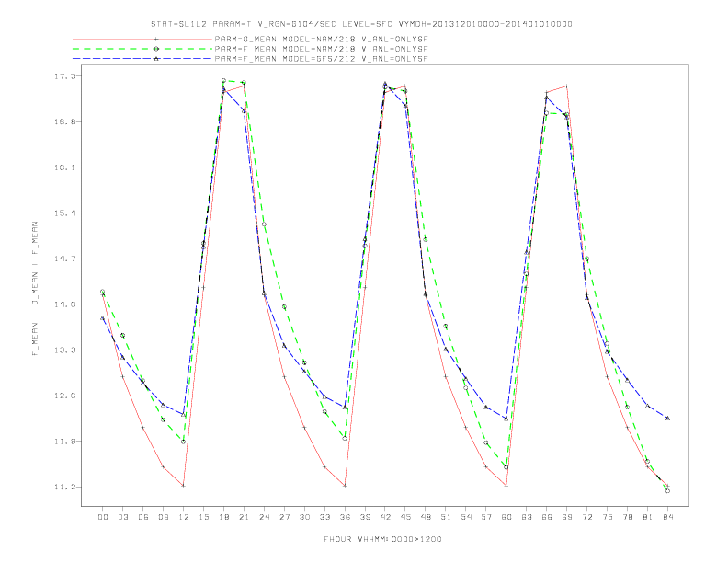
Task: Click x-axis forecast hour label 42
Action: [x=385, y=517]
